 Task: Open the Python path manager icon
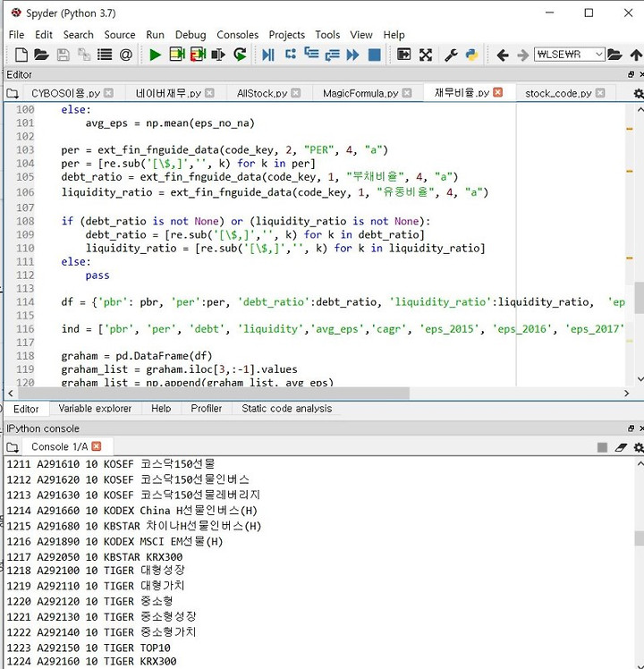point(471,55)
